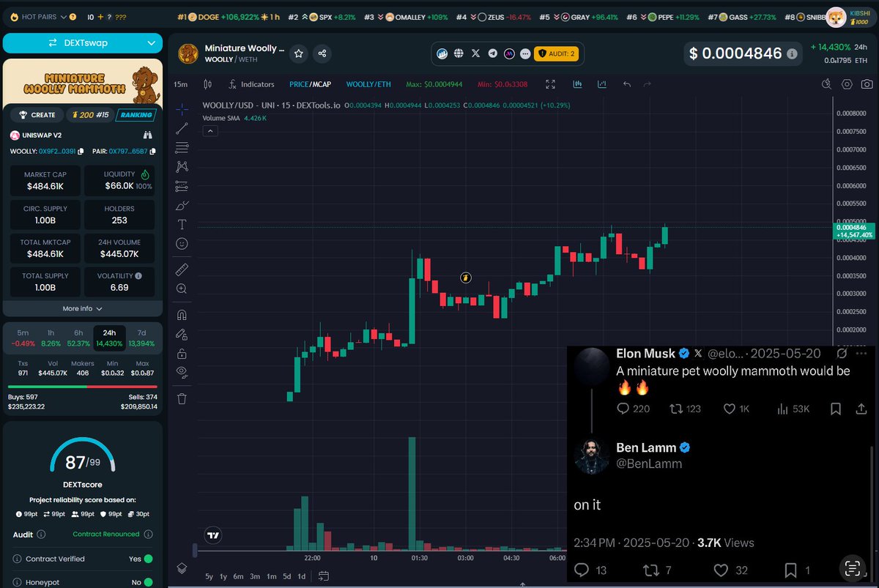Select the 24h performance tab
Viewport: 879px width, 588px height.
point(109,338)
